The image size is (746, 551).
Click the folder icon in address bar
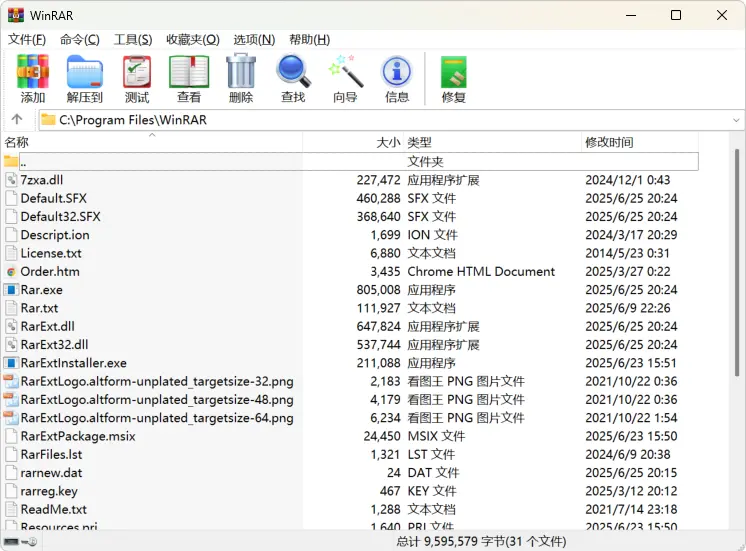pos(48,119)
